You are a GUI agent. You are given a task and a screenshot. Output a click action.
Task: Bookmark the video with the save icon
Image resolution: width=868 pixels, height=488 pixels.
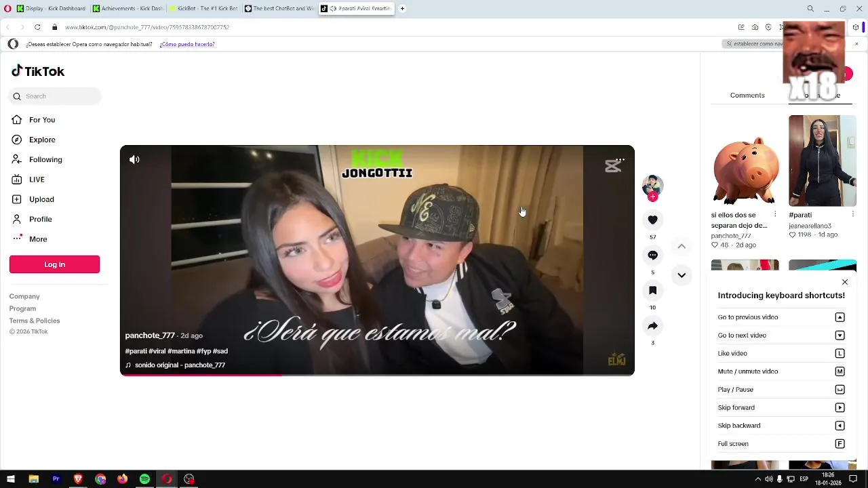[x=652, y=291]
